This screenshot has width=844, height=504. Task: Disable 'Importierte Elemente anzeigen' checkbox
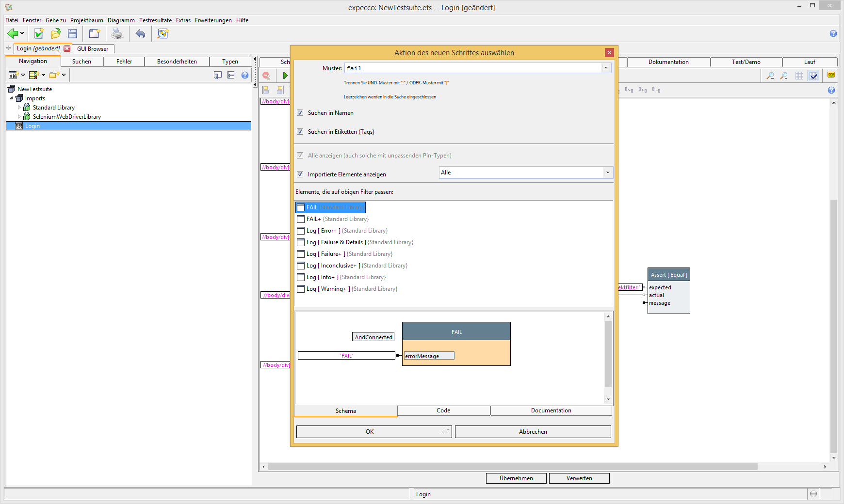[x=300, y=174]
